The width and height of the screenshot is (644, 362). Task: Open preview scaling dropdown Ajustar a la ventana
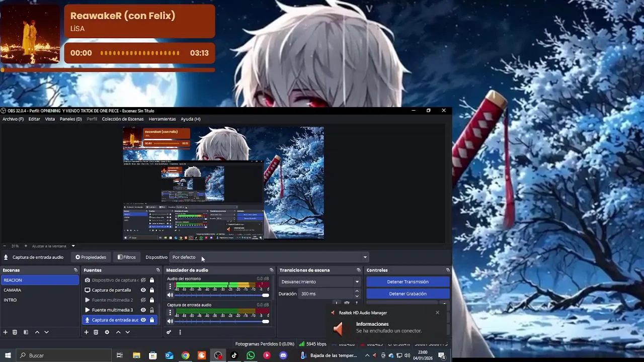point(53,246)
